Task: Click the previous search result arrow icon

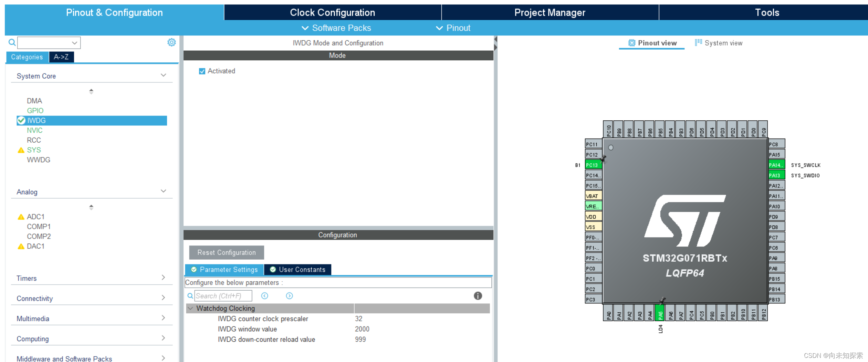Action: tap(264, 296)
